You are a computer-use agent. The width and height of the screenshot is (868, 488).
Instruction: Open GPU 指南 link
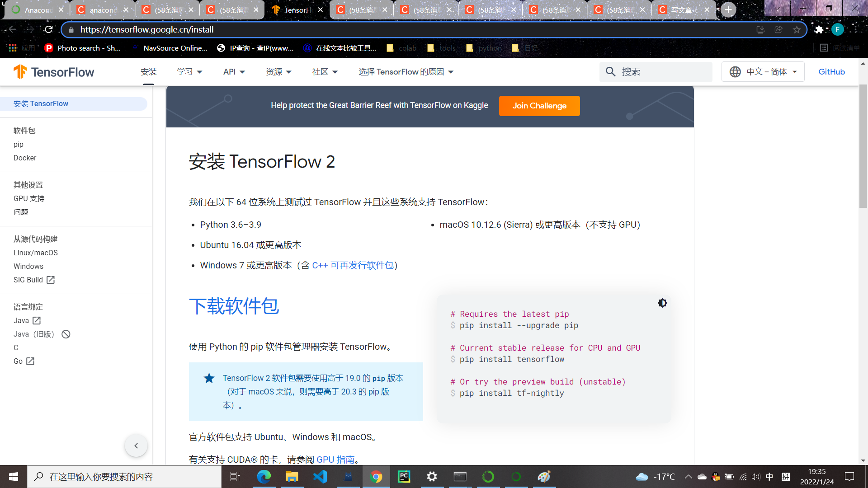335,460
